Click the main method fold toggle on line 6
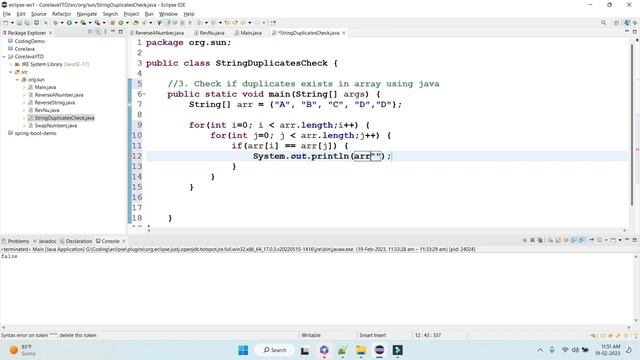 pyautogui.click(x=144, y=94)
